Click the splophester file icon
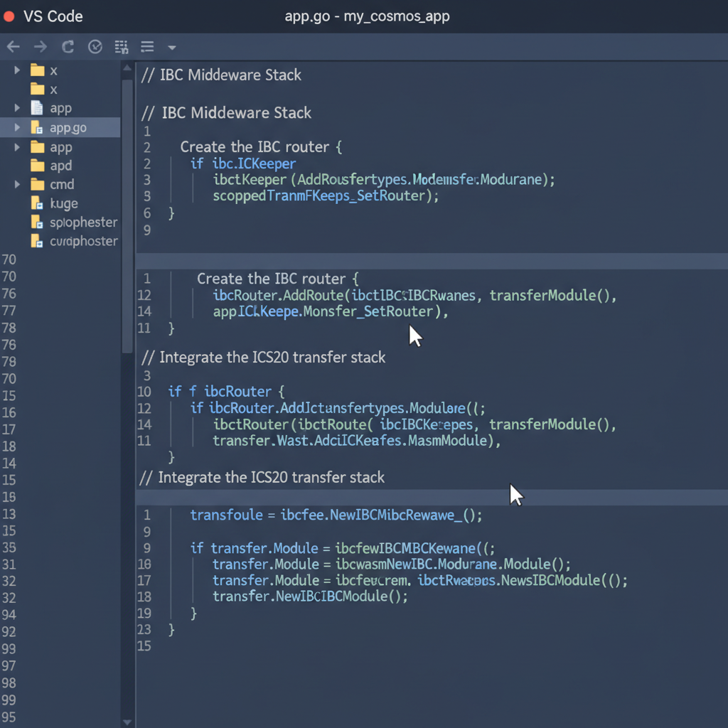This screenshot has height=728, width=728. click(x=37, y=222)
